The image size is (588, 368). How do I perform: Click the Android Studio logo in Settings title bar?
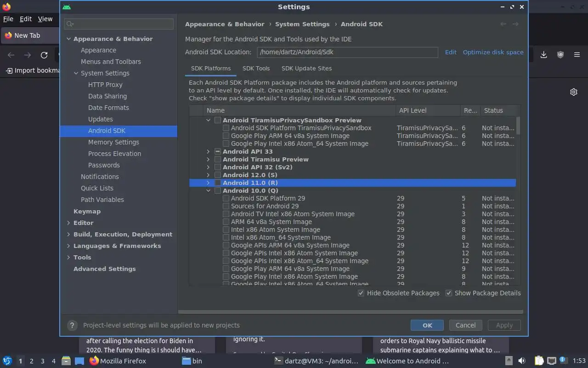point(67,7)
